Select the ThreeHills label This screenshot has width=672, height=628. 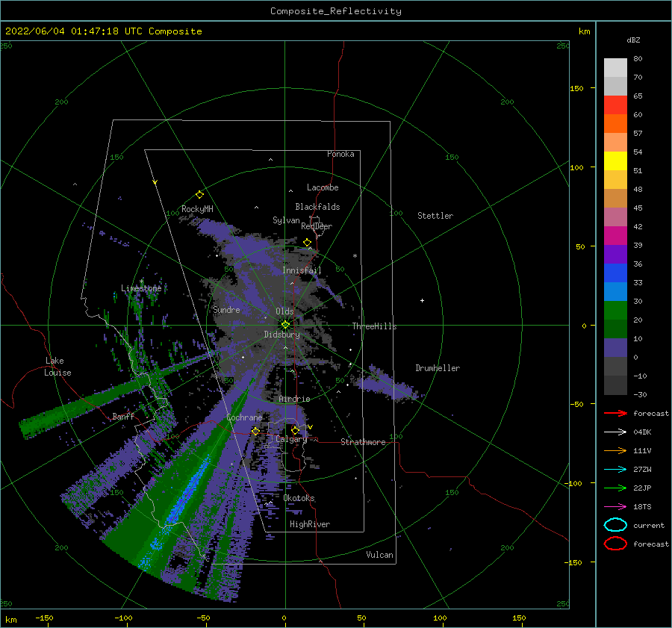pos(375,326)
